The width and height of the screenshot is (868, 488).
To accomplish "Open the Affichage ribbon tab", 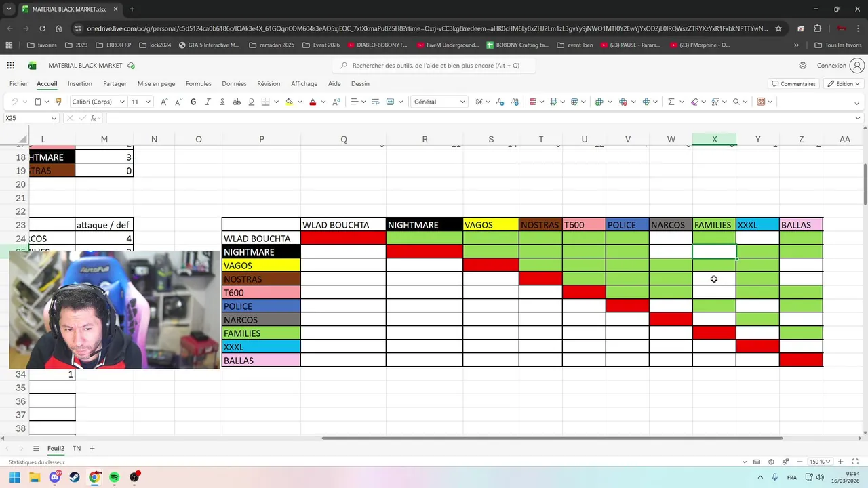I will tap(304, 84).
